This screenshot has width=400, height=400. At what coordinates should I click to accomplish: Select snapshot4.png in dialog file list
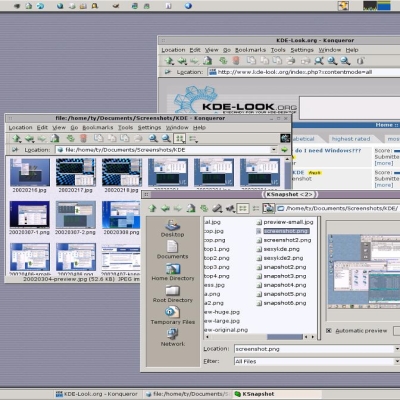tap(281, 285)
